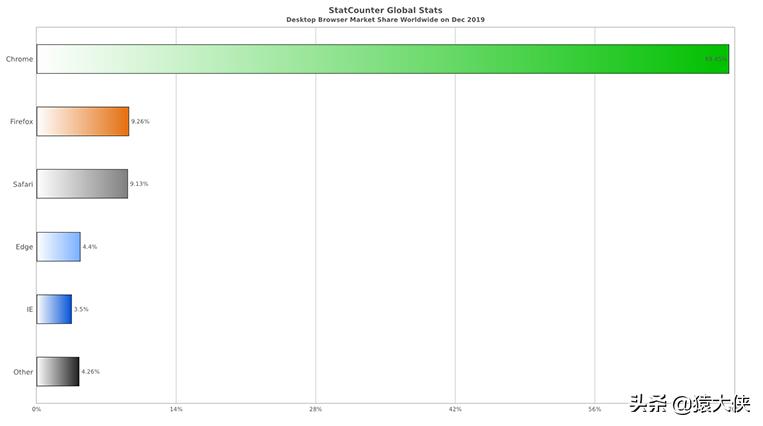Click the IE axis label
763x426 pixels.
pos(30,309)
